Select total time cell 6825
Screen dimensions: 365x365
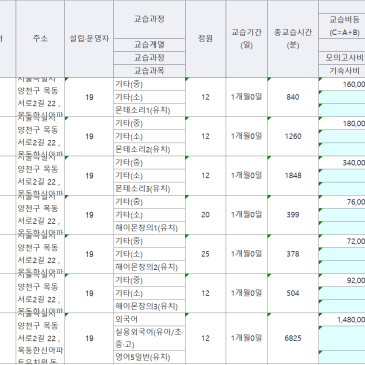(293, 338)
